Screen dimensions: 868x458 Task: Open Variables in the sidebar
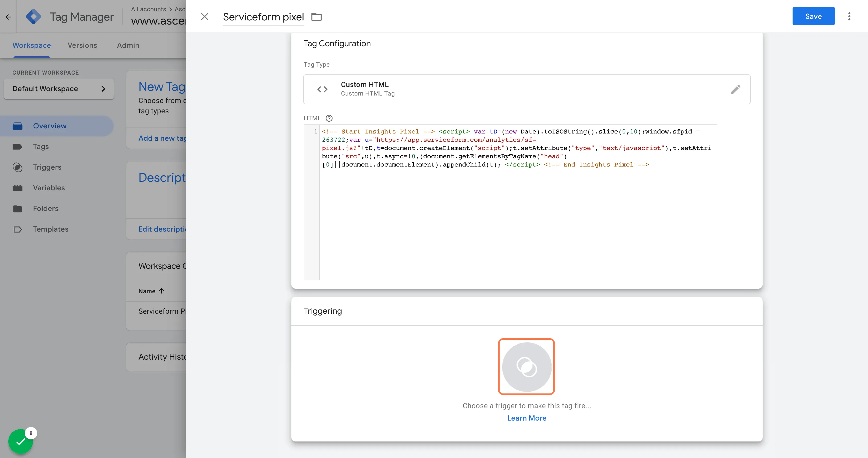tap(49, 188)
